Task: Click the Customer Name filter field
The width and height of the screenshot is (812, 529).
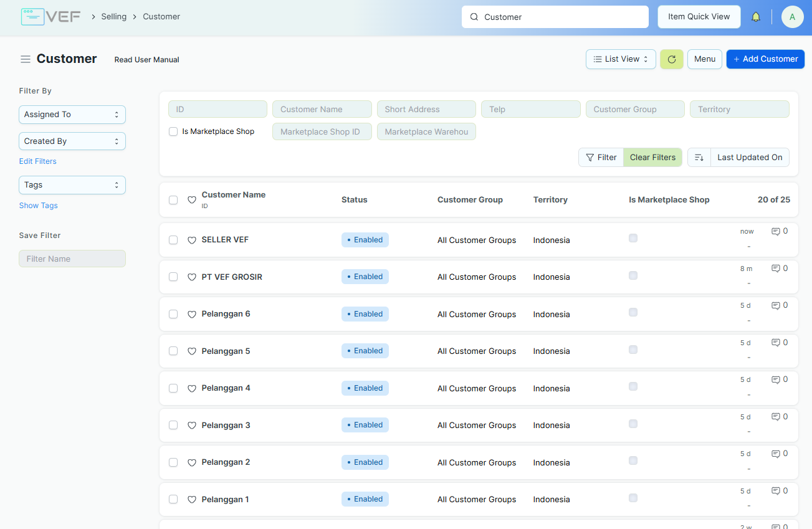Action: click(x=322, y=109)
